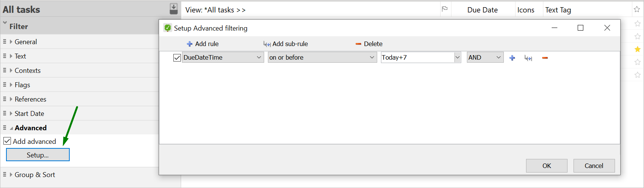The image size is (644, 188).
Task: Click Delete in the dialog toolbar
Action: click(x=369, y=44)
